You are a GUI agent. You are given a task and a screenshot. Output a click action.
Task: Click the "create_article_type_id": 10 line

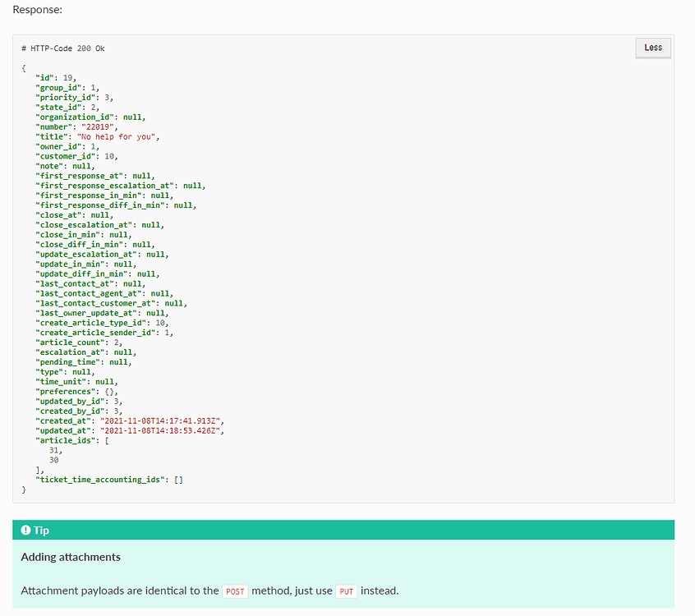tap(102, 323)
